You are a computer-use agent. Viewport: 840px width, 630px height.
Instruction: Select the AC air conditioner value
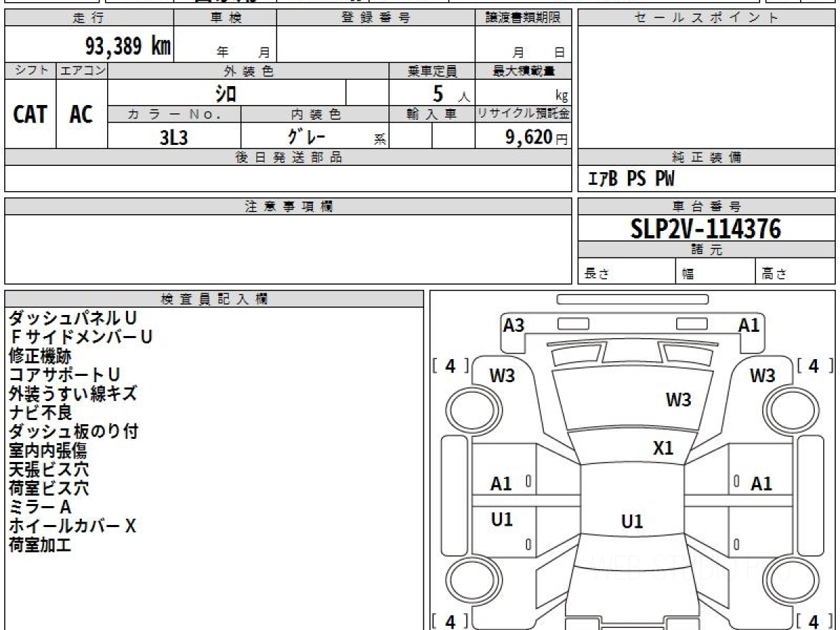pyautogui.click(x=81, y=115)
